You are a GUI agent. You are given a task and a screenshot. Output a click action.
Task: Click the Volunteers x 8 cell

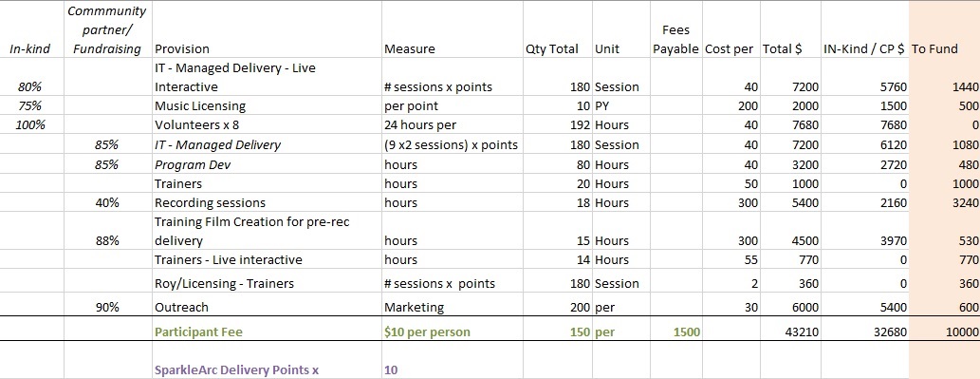coord(267,124)
